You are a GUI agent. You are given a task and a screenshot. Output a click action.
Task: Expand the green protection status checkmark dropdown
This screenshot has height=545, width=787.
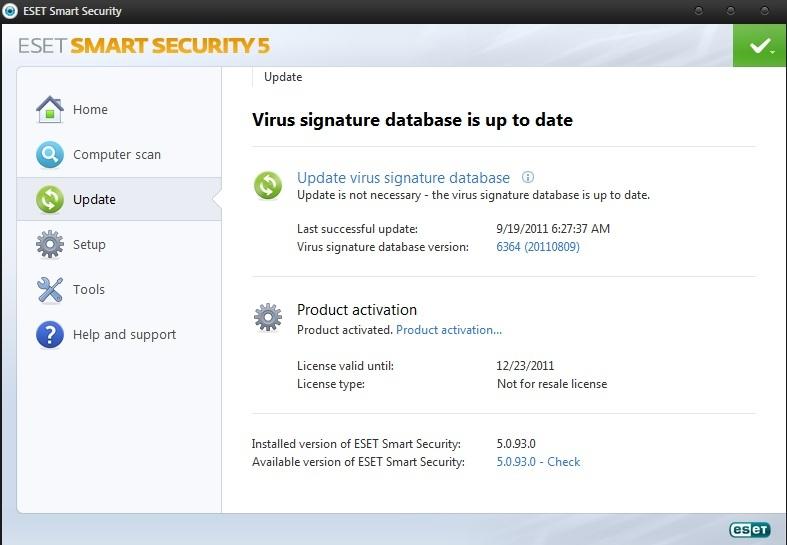click(759, 46)
